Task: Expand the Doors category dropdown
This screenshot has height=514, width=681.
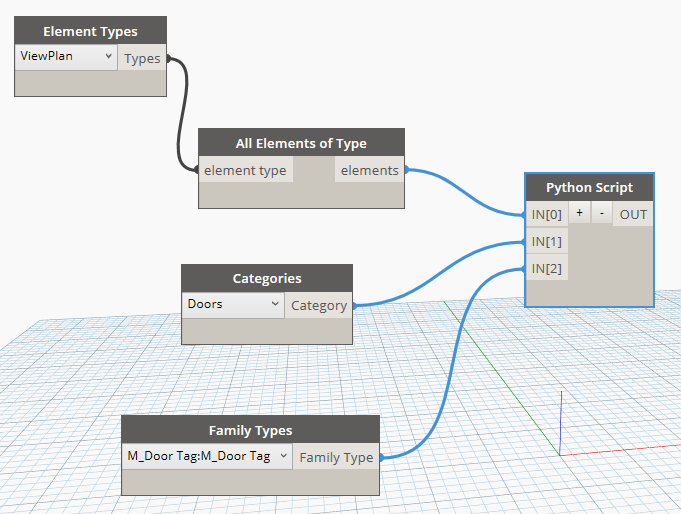Action: (x=233, y=305)
